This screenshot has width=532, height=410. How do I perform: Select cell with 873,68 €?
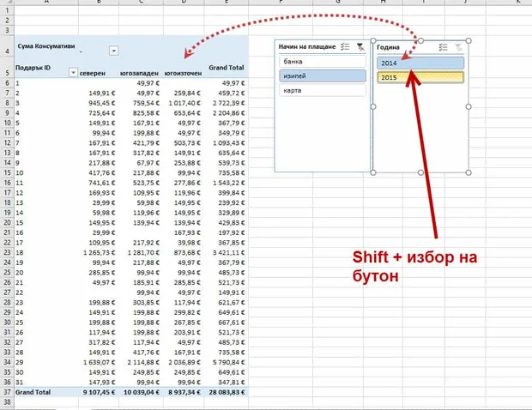point(184,253)
